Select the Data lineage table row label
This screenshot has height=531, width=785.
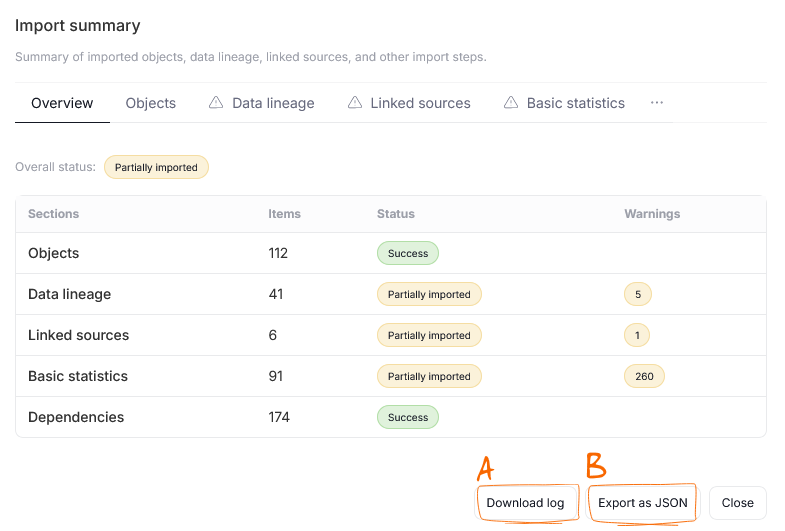(70, 294)
